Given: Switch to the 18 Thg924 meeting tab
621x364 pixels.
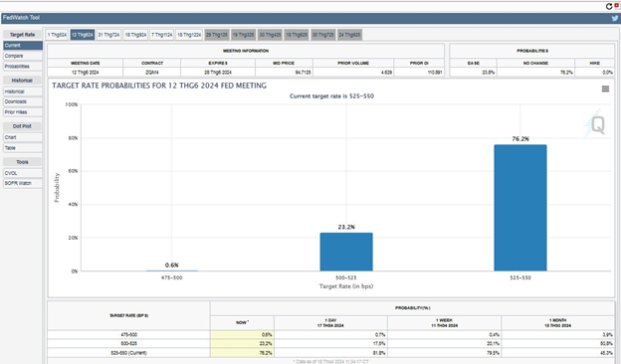Looking at the screenshot, I should click(x=135, y=35).
